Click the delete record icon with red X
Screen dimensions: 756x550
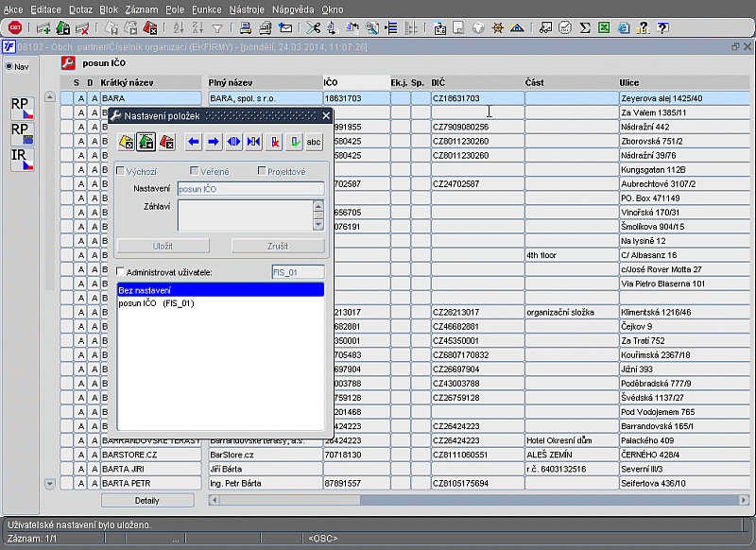[82, 28]
